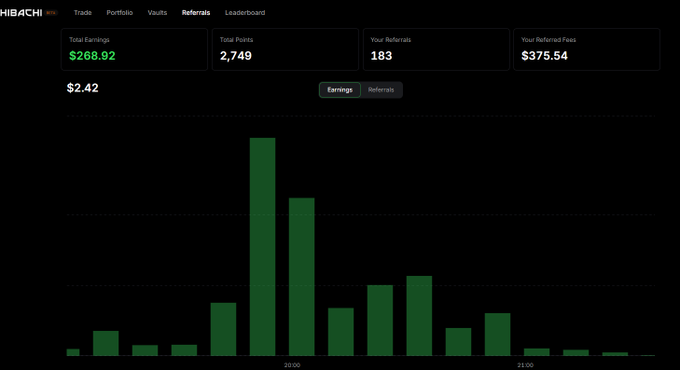This screenshot has width=680, height=370.
Task: Select the Your Referred Fees card
Action: point(587,49)
